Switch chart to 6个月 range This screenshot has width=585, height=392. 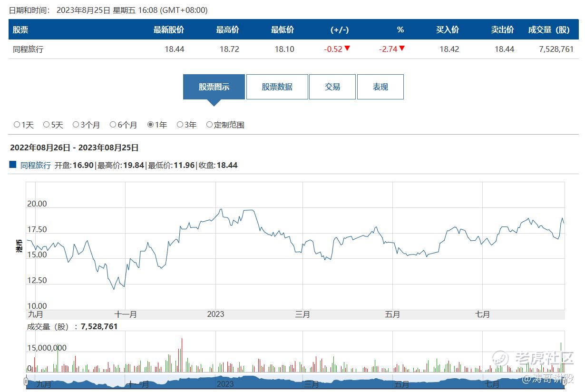coord(113,125)
